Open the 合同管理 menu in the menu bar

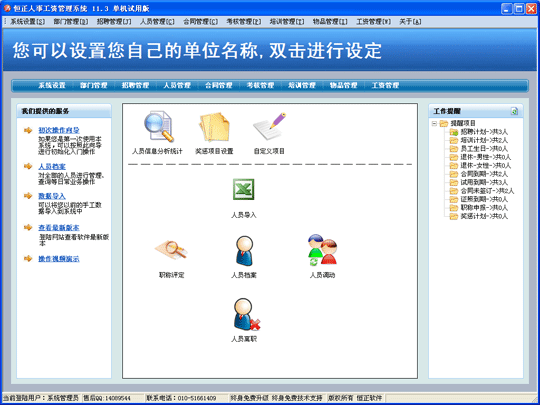pos(200,21)
